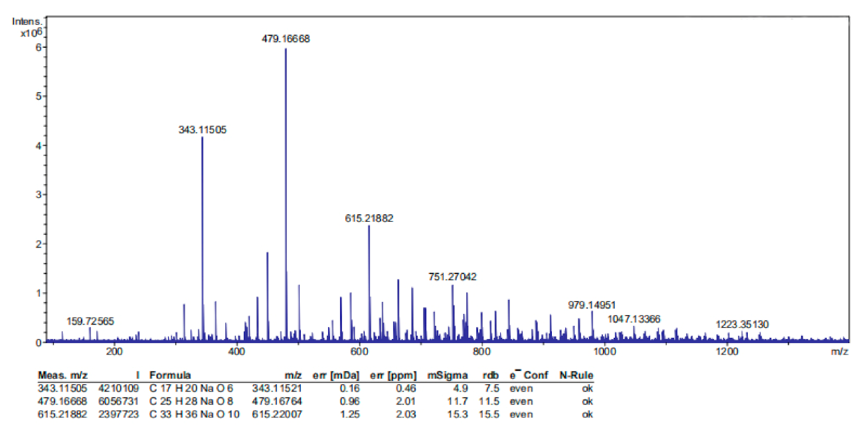
Task: Click the N-Rule column header
Action: click(576, 375)
